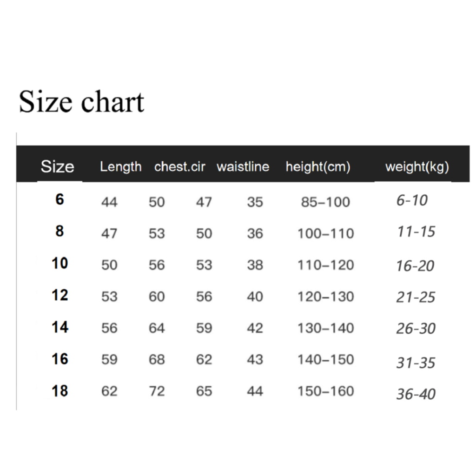Image resolution: width=476 pixels, height=476 pixels.
Task: Select the height(cm) column header
Action: tap(318, 167)
